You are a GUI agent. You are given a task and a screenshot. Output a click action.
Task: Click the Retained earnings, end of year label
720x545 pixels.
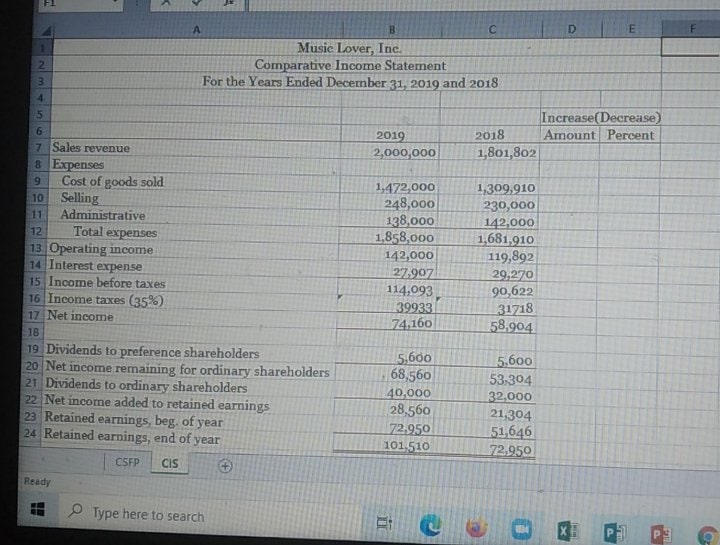132,437
